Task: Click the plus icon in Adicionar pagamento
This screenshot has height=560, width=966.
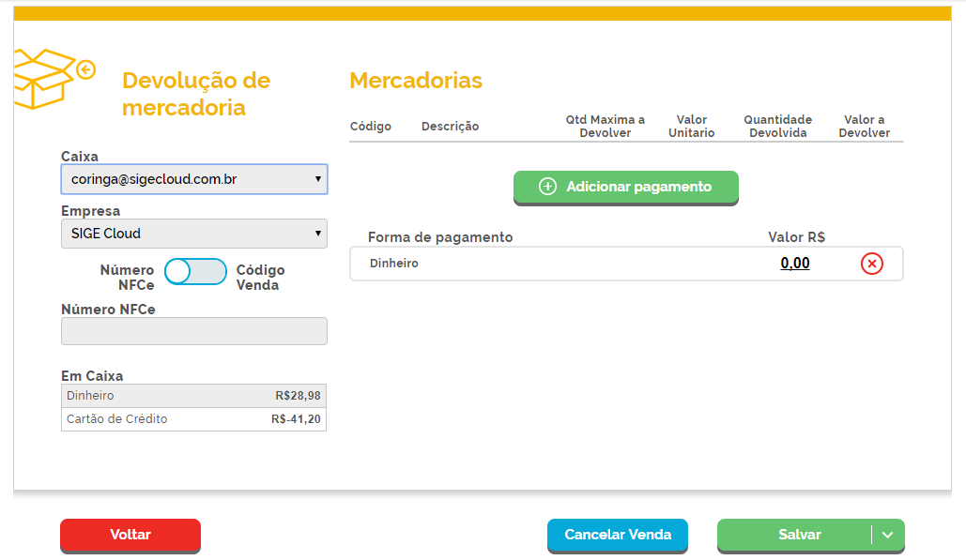Action: tap(547, 187)
